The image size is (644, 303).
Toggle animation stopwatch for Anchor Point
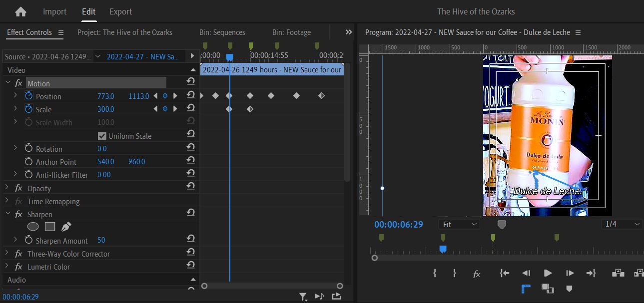pos(28,161)
